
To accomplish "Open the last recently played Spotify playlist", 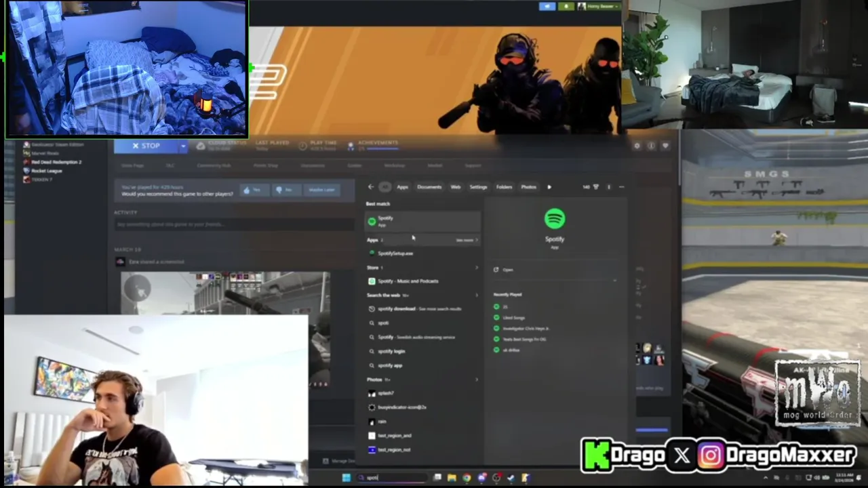I will [507, 350].
